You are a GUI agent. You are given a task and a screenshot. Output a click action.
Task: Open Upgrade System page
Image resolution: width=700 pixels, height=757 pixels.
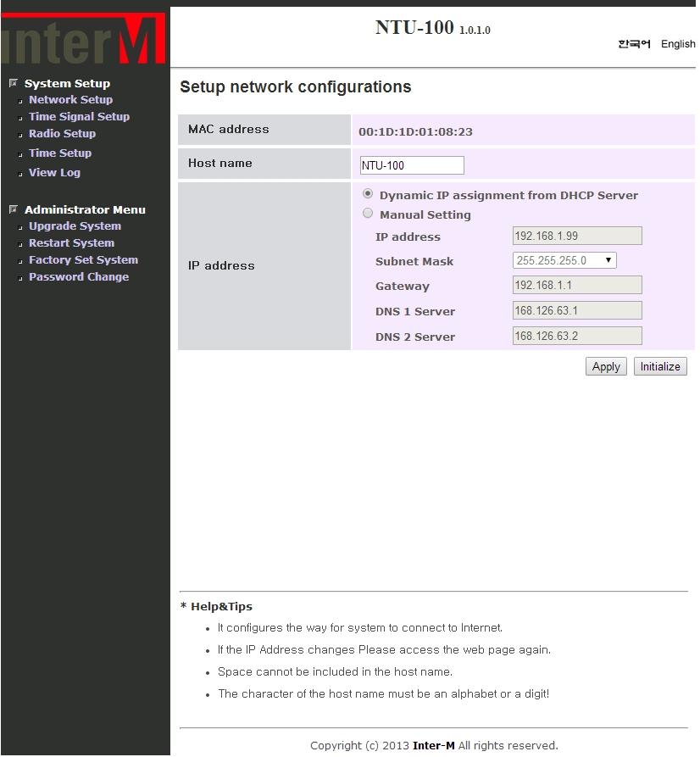[x=75, y=226]
